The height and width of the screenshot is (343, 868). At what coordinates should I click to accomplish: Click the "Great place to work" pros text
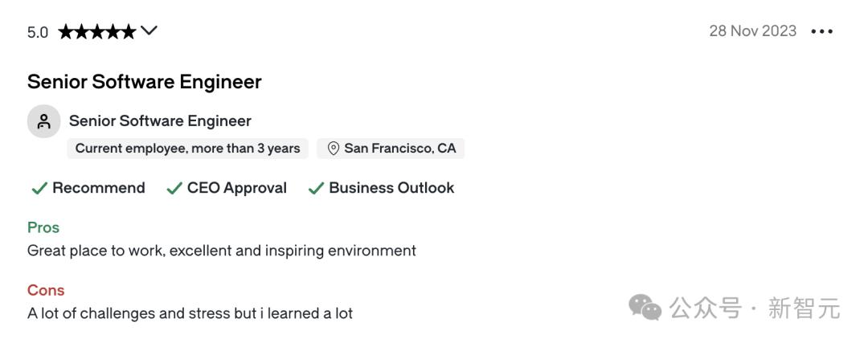tap(221, 251)
